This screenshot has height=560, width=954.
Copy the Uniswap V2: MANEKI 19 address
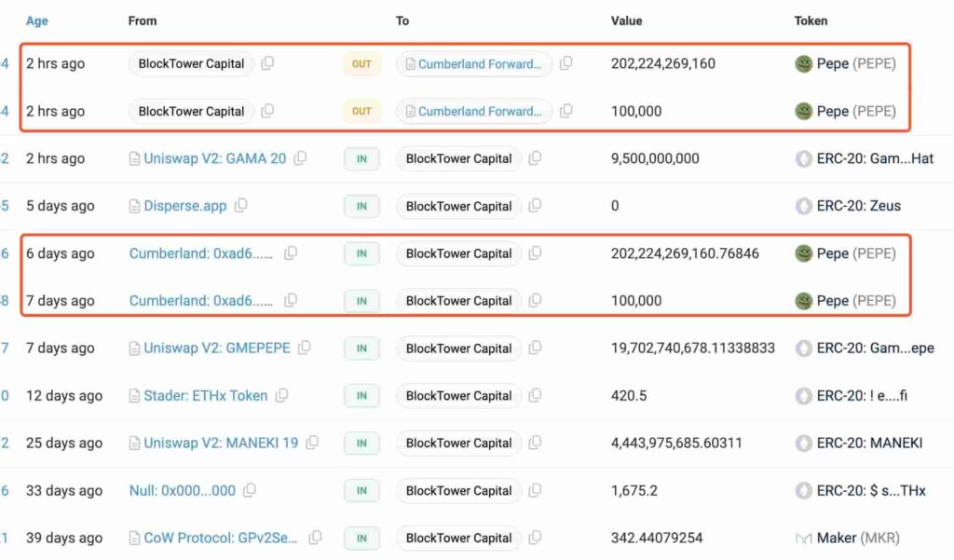coord(312,444)
